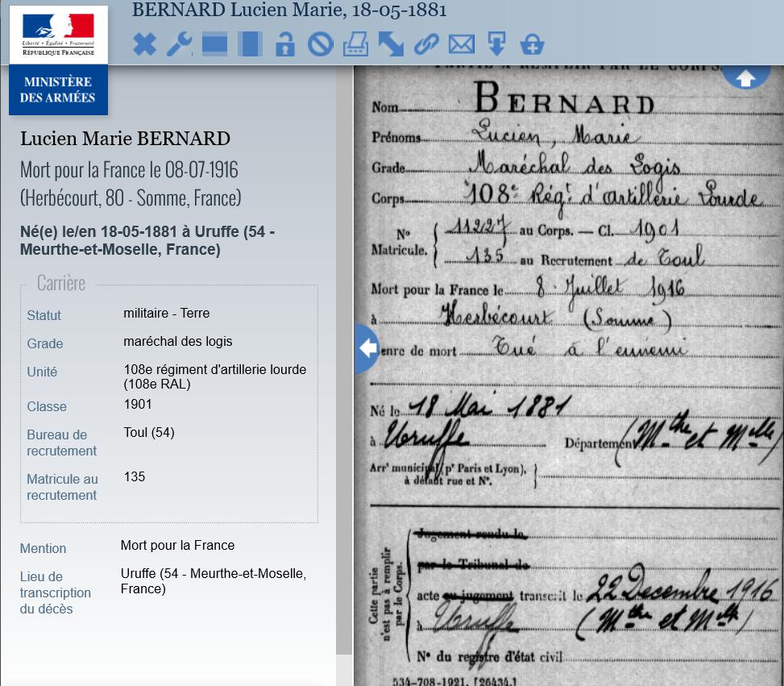Viewport: 784px width, 686px height.
Task: Click the 'Carrière' section heading
Action: click(x=61, y=283)
